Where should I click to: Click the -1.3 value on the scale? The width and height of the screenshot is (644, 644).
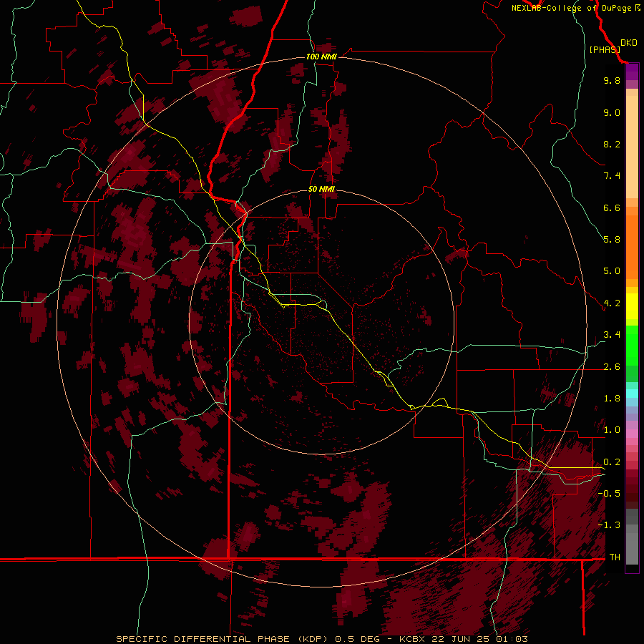pyautogui.click(x=609, y=525)
